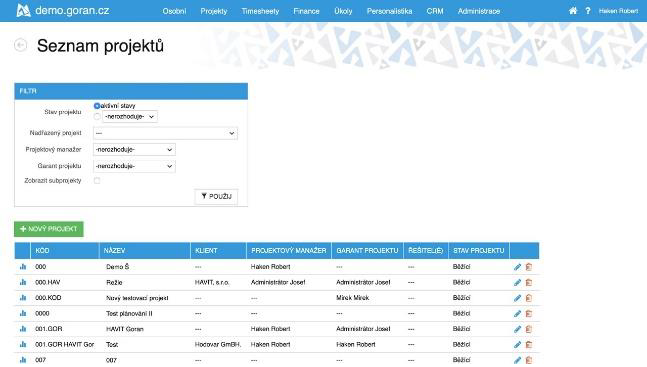Edit Hodovar GmbH Test row with pencil icon
647x367 pixels.
pyautogui.click(x=517, y=345)
